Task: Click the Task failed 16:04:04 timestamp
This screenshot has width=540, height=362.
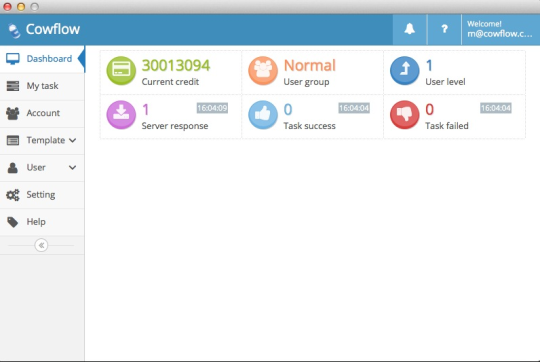Action: (496, 108)
